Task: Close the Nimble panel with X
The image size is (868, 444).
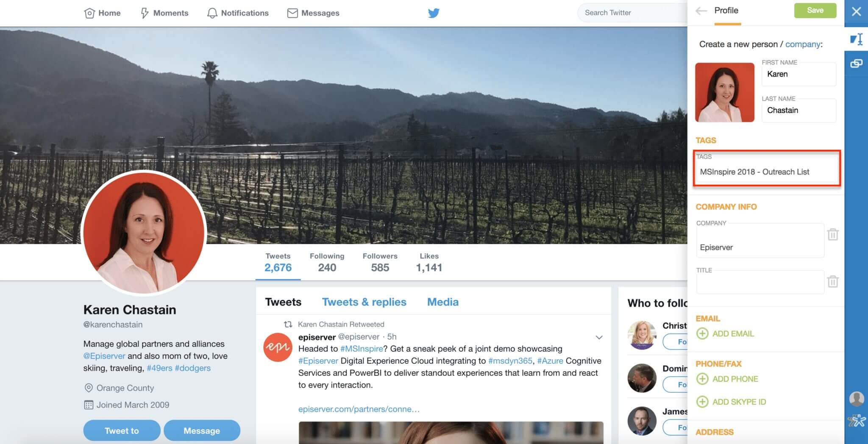Action: 856,11
